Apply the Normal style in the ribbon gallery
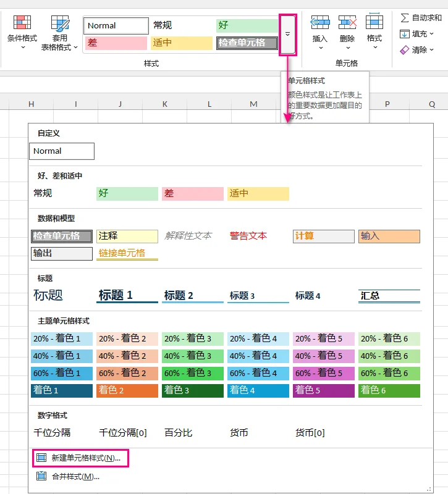The height and width of the screenshot is (494, 448). coord(116,25)
